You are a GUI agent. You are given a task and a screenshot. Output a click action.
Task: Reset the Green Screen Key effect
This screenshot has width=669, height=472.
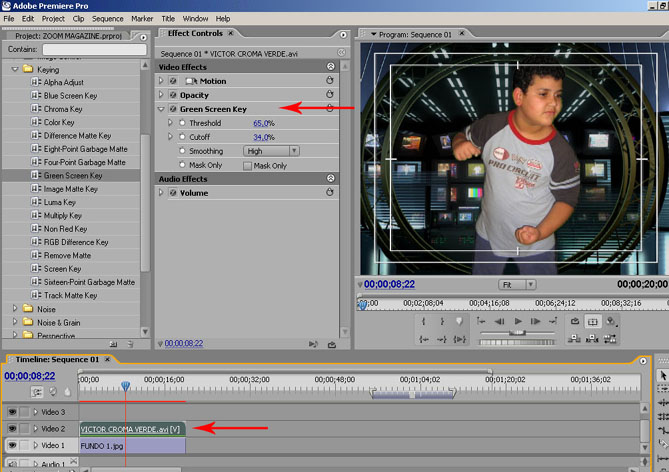point(330,108)
